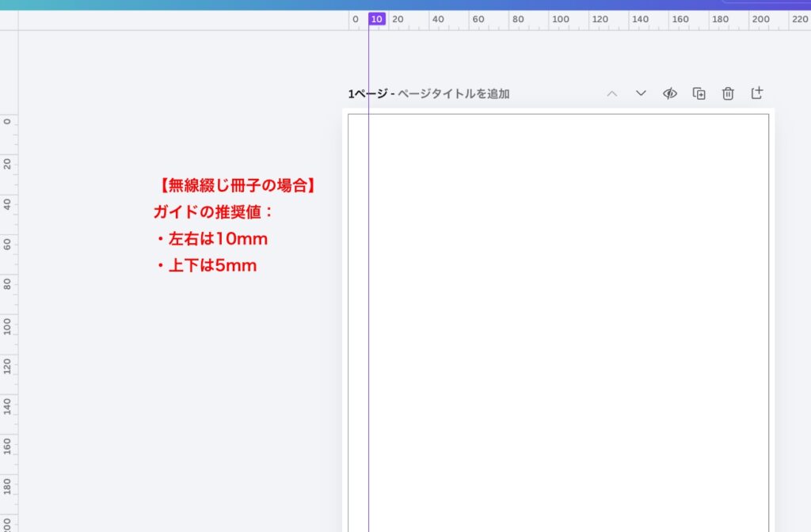811x532 pixels.
Task: Click the 0 mark on the vertical ruler
Action: click(7, 121)
